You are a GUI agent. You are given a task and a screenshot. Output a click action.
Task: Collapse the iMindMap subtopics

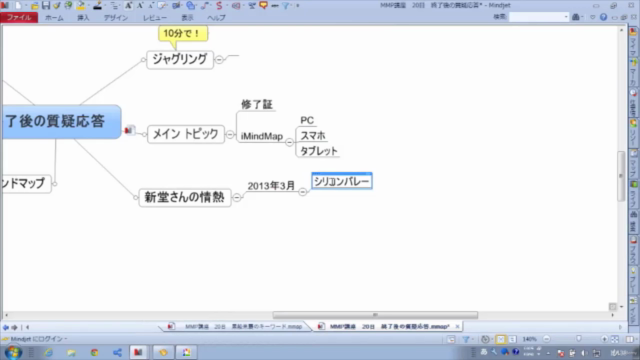[289, 142]
